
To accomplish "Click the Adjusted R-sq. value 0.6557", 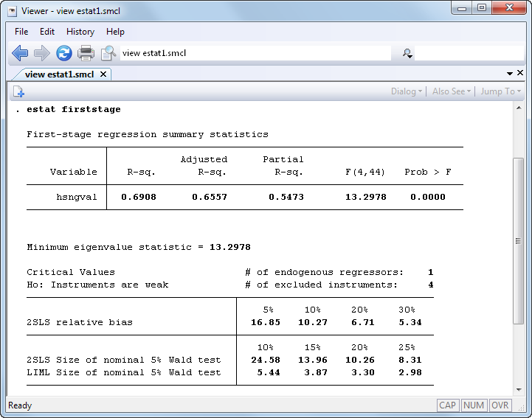I will pyautogui.click(x=210, y=197).
